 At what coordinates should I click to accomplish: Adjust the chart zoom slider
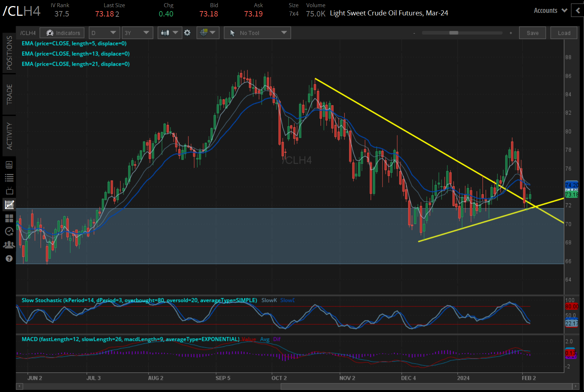(x=454, y=33)
